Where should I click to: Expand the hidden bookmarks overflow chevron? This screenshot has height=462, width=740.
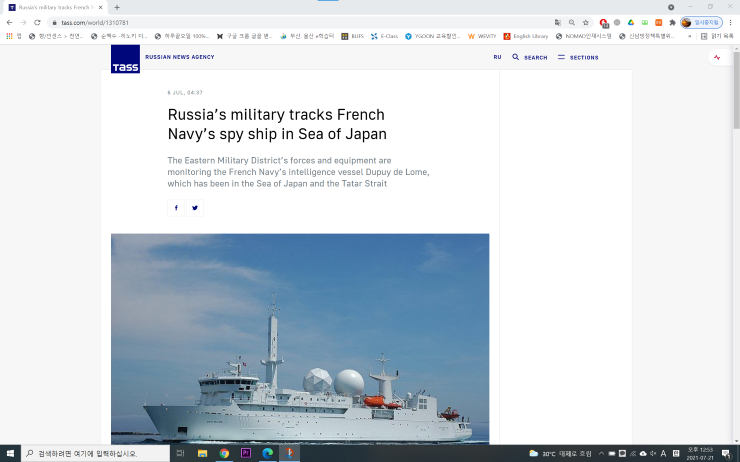[x=689, y=36]
